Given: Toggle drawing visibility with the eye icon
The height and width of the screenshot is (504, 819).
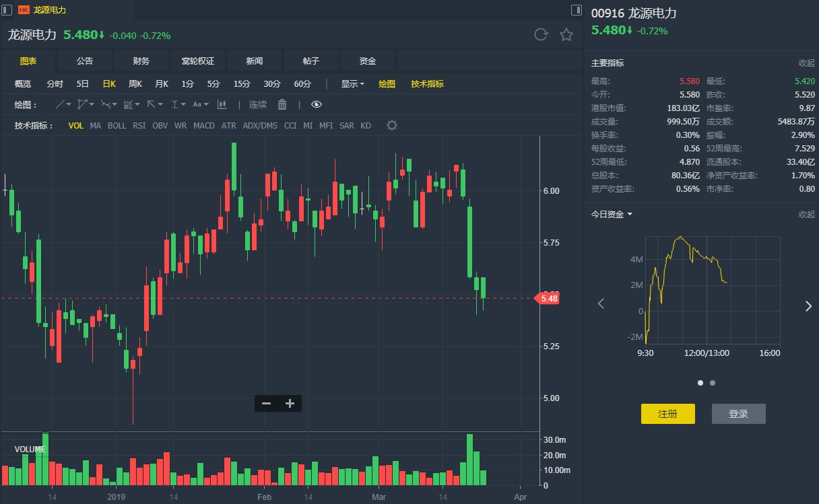Looking at the screenshot, I should pyautogui.click(x=317, y=104).
